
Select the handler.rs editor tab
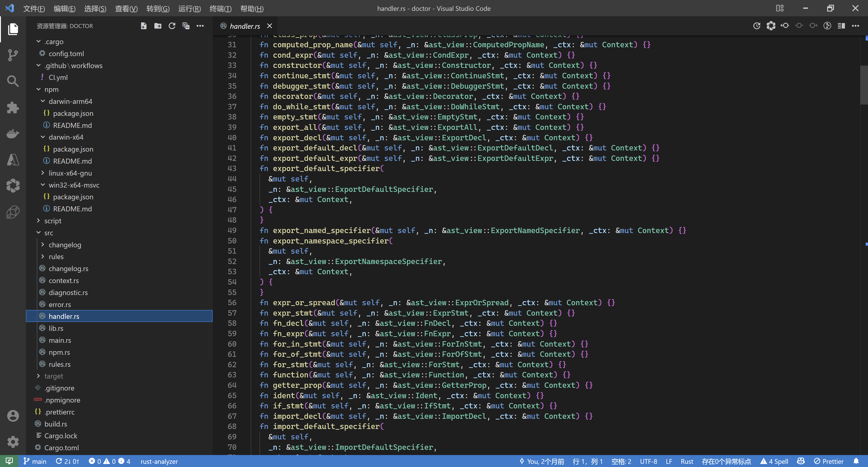click(x=245, y=26)
